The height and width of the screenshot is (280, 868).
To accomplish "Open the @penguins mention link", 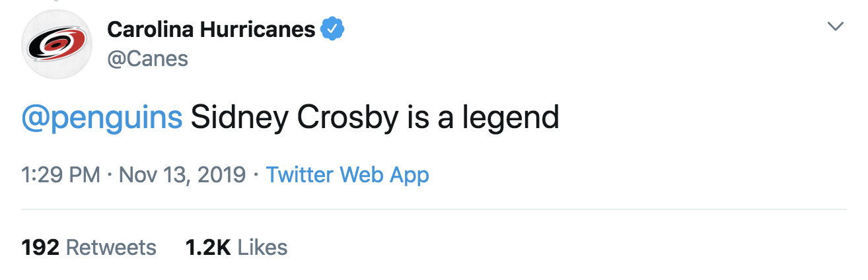I will coord(102,118).
